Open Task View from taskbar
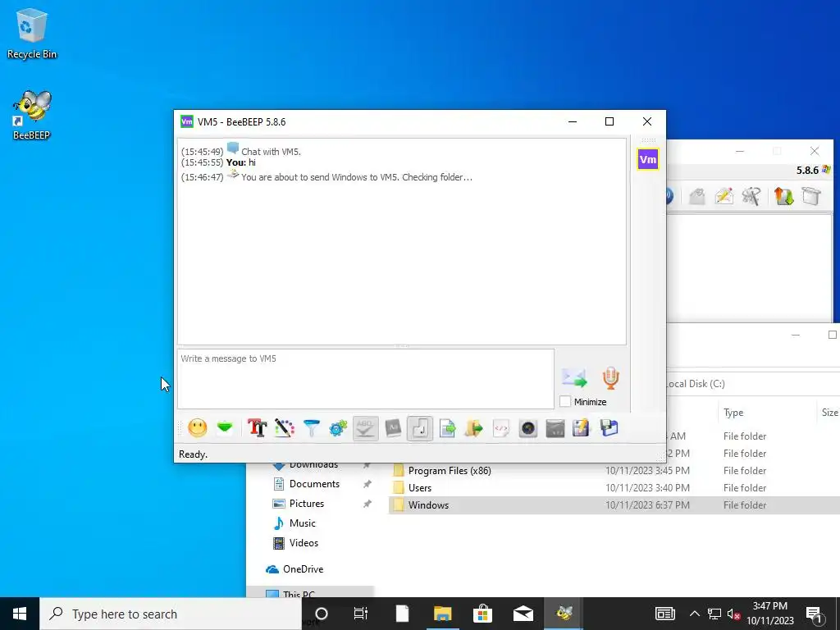This screenshot has height=630, width=840. click(x=361, y=614)
